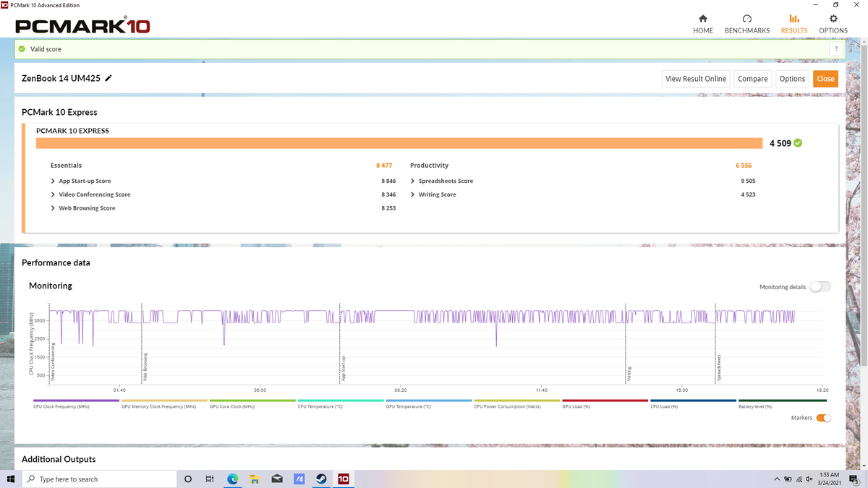Image resolution: width=868 pixels, height=488 pixels.
Task: Open Steam from the taskbar
Action: pyautogui.click(x=321, y=479)
